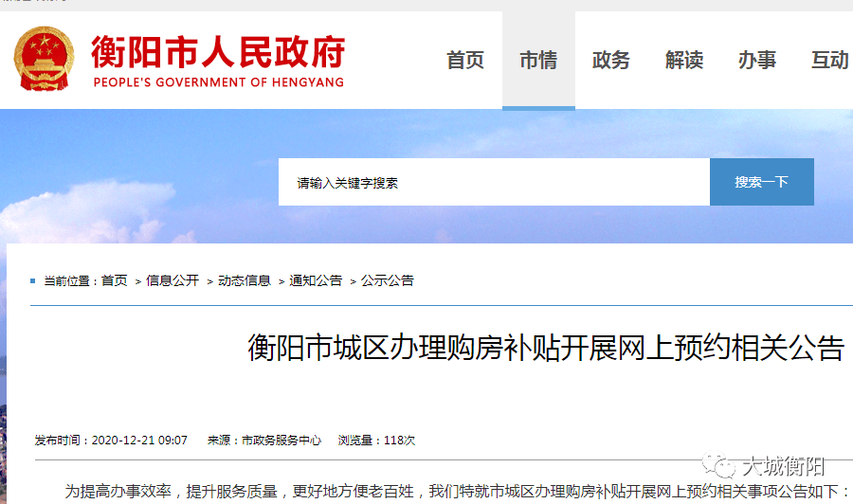Open the 公示公告 breadcrumb link
Viewport: 853px width, 504px height.
tap(388, 280)
